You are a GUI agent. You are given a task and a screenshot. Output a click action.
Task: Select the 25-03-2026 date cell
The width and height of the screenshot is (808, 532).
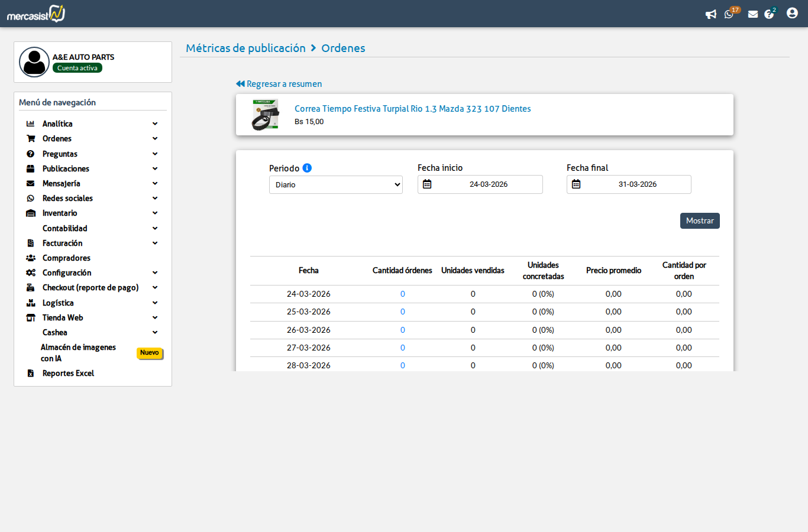(x=309, y=312)
